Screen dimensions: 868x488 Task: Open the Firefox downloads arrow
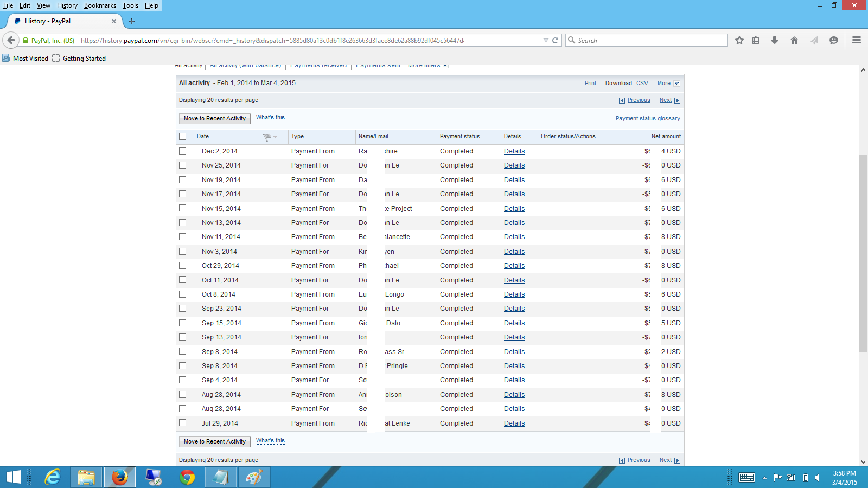775,41
